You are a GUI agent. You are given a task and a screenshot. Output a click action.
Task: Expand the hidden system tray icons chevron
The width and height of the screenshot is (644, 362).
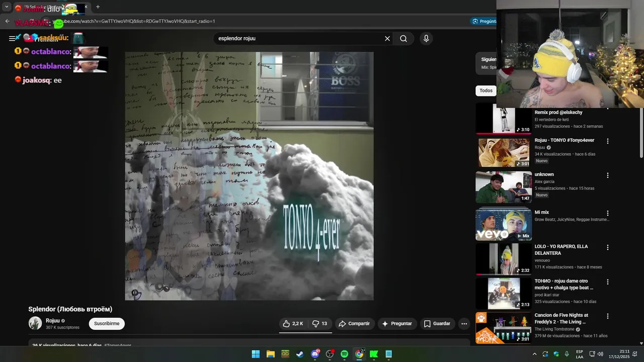pos(534,354)
